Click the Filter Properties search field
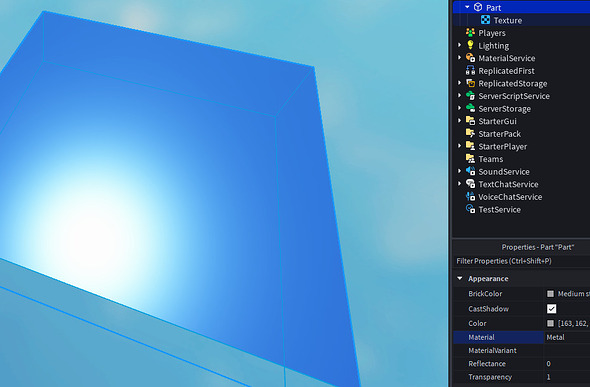Screen dimensions: 590x387 (522, 261)
